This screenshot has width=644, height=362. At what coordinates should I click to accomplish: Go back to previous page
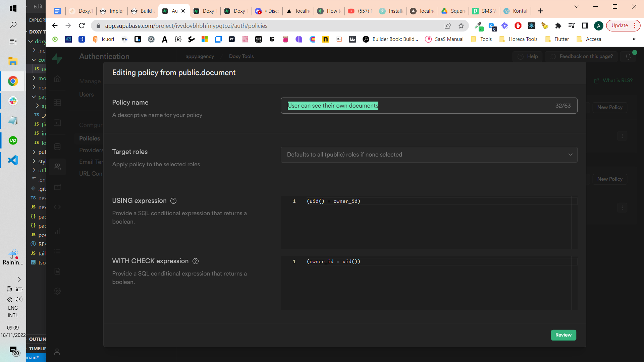point(55,26)
